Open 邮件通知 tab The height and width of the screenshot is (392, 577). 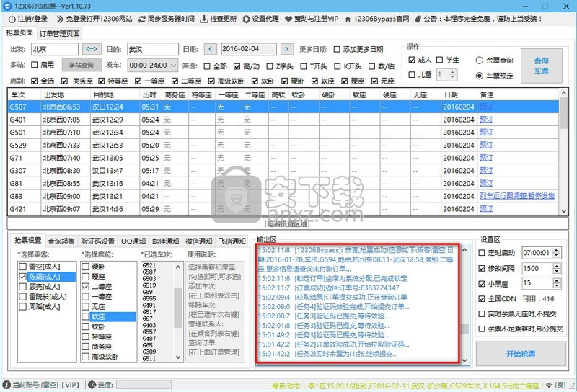tap(166, 241)
